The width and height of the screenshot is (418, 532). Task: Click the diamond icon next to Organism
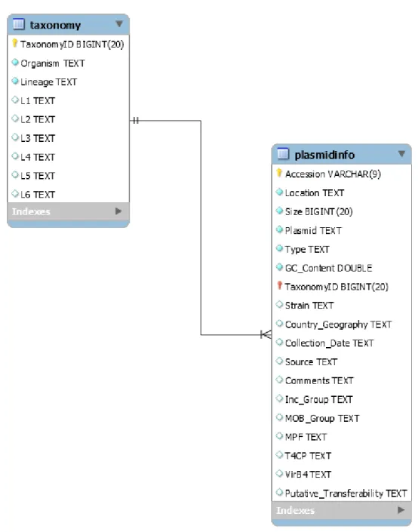tap(15, 62)
